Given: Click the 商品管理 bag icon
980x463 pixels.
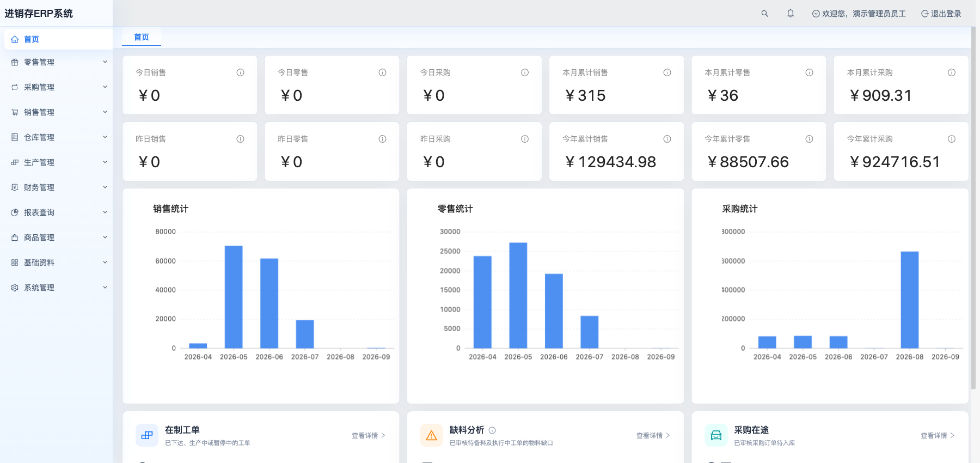Looking at the screenshot, I should click(x=15, y=237).
